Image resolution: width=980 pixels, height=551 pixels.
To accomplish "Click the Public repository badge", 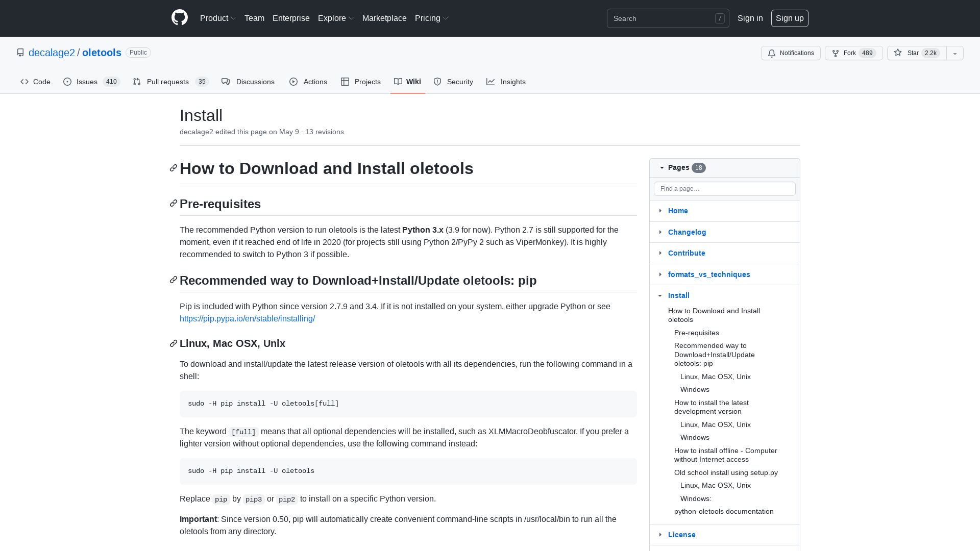I will tap(138, 53).
